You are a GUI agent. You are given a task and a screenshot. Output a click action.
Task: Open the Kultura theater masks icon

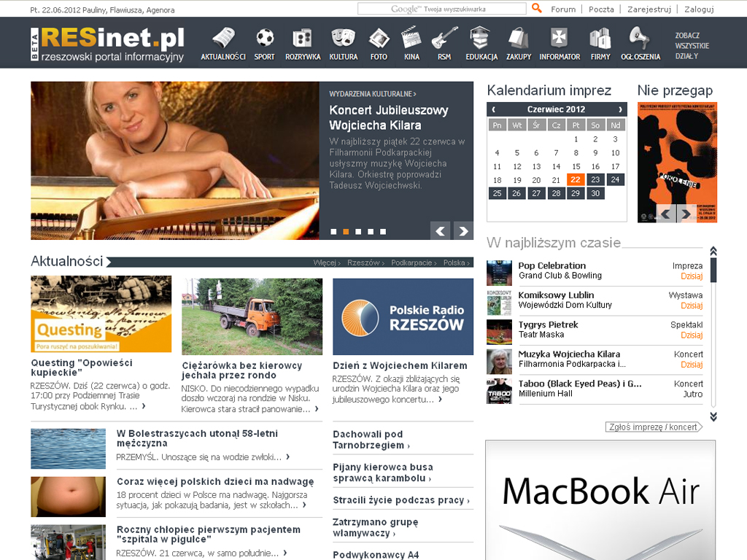click(343, 38)
